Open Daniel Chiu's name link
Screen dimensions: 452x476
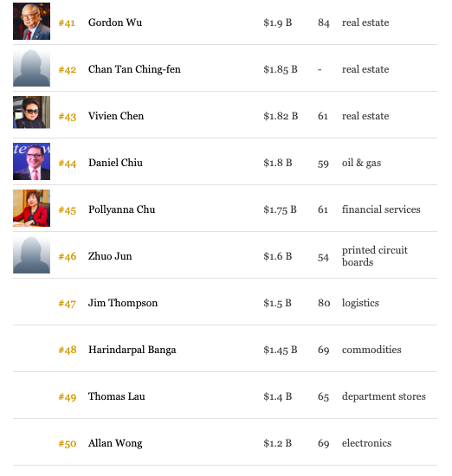pos(115,163)
